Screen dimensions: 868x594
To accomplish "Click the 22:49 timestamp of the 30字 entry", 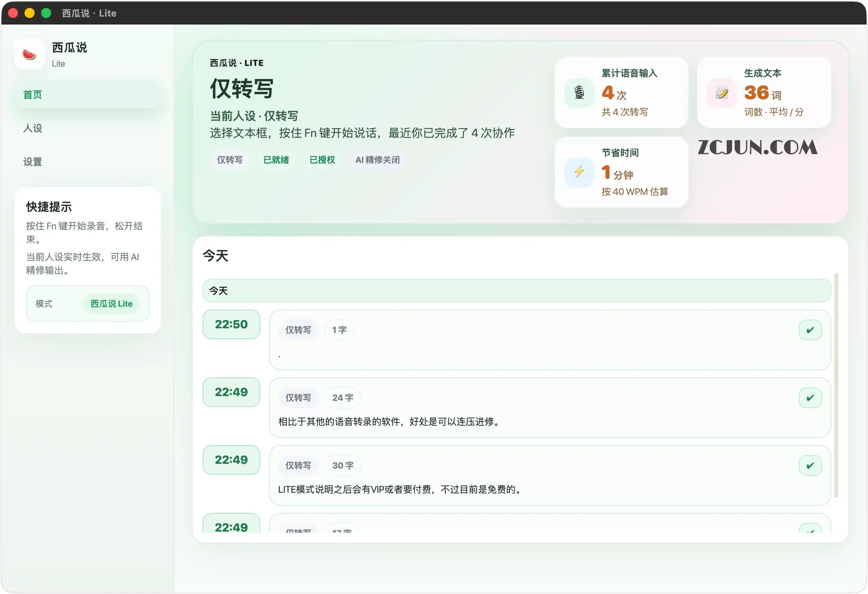I will pyautogui.click(x=231, y=460).
